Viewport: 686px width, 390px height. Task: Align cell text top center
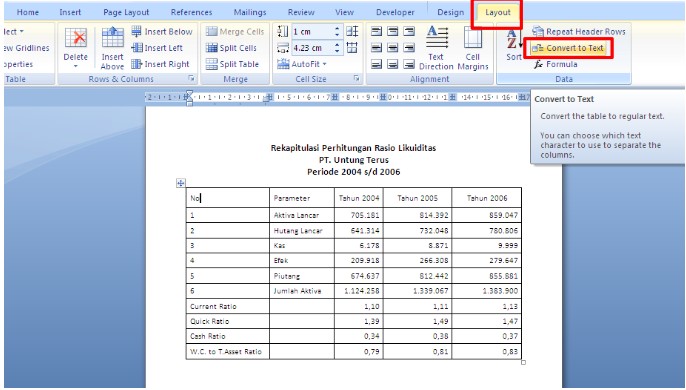[x=393, y=32]
